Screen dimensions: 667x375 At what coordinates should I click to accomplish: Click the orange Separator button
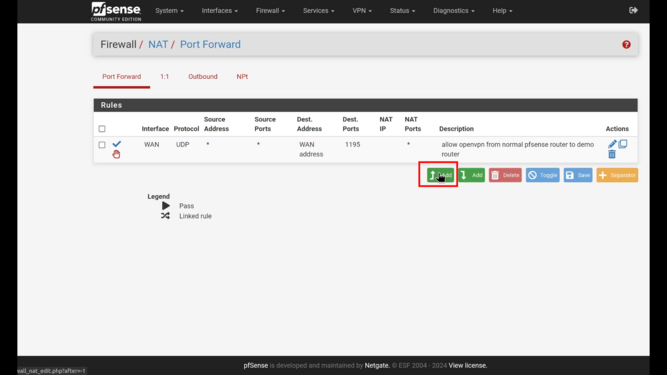pos(617,175)
